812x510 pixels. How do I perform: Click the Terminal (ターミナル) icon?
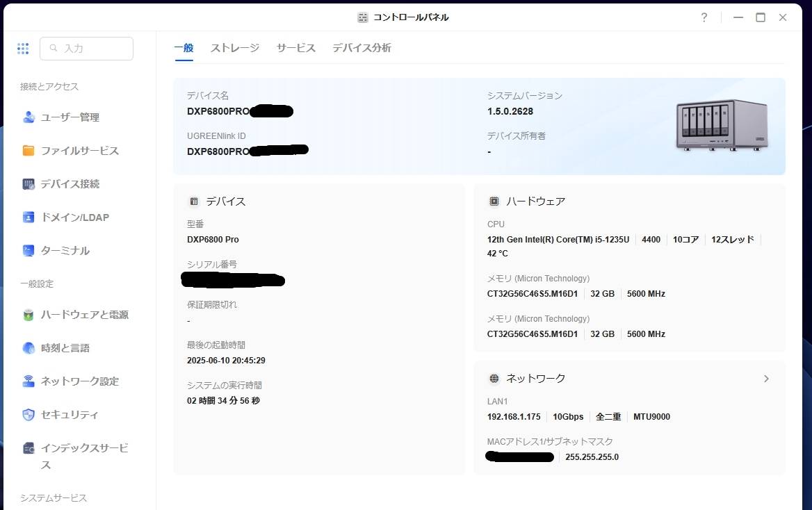(x=29, y=251)
